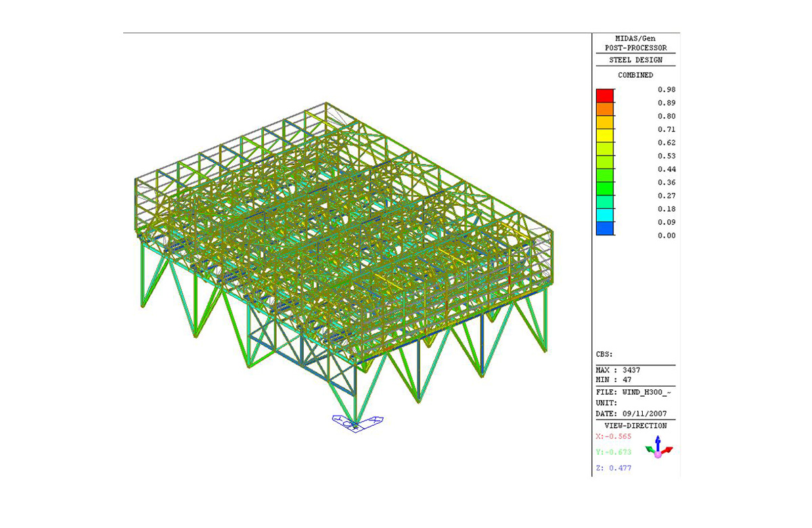The image size is (812, 528).
Task: Select the 0.53 legend value
Action: point(666,156)
